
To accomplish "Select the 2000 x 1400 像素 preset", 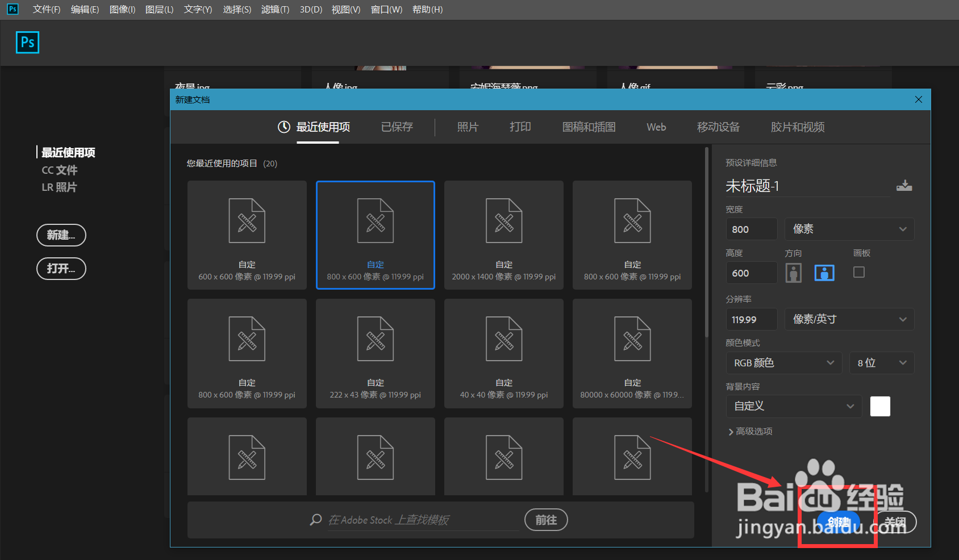I will coord(504,235).
